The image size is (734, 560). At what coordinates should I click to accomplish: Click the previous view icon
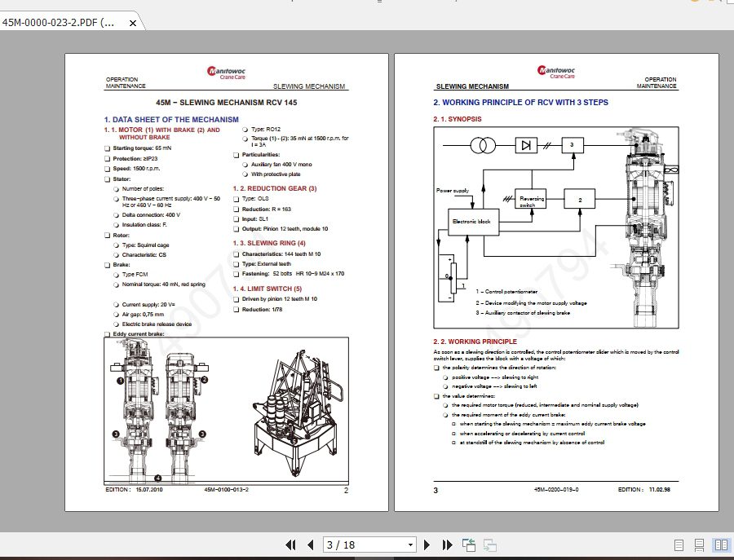coord(468,545)
